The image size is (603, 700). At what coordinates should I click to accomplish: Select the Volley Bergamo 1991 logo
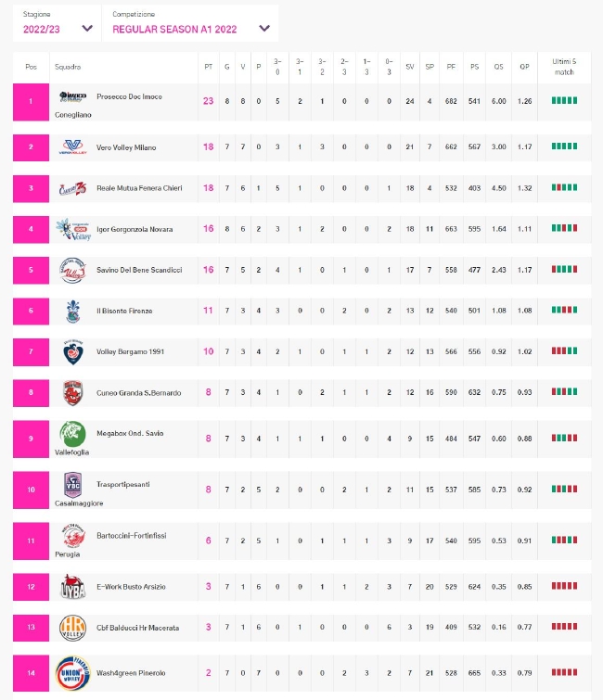(72, 352)
